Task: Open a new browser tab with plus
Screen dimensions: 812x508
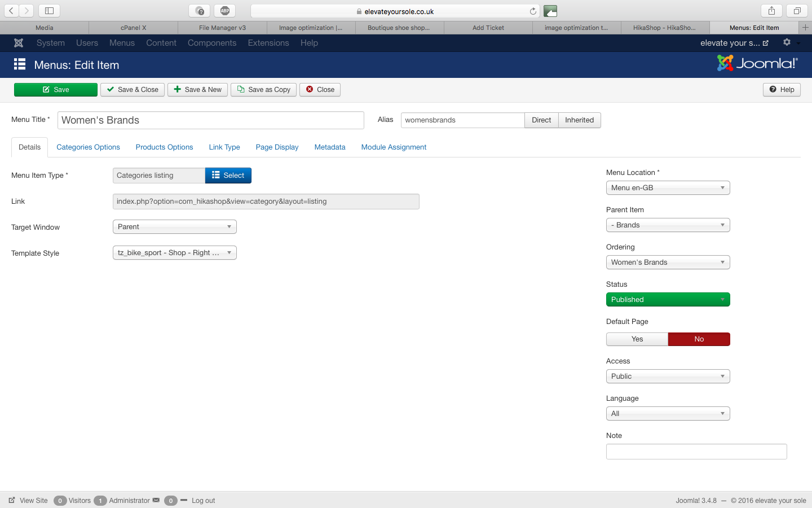Action: click(805, 28)
